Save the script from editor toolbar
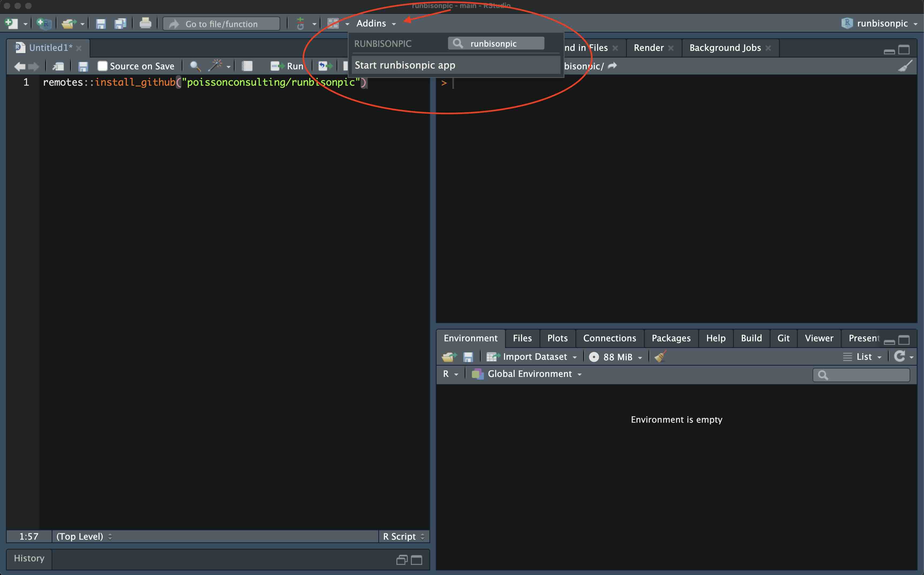The width and height of the screenshot is (924, 575). [x=83, y=66]
